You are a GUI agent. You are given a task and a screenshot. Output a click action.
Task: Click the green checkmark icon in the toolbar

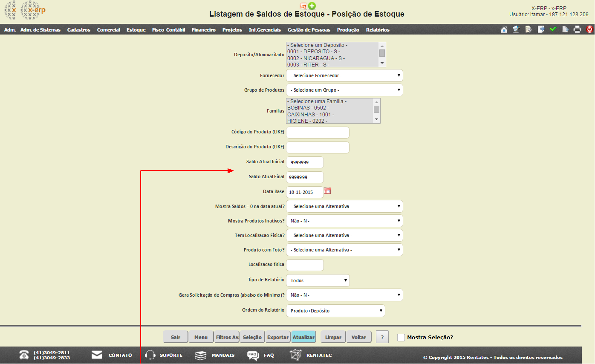553,29
